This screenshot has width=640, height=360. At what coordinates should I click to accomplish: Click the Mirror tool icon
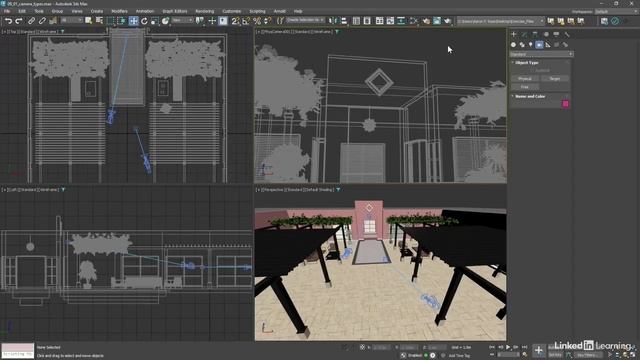[333, 21]
